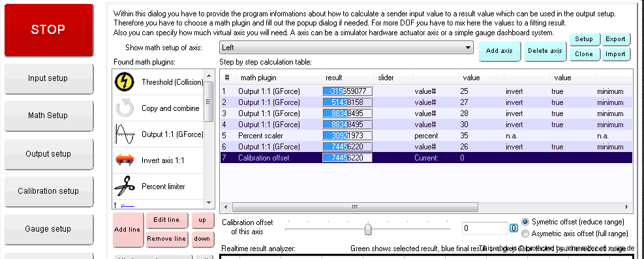Viewport: 644px width, 259px height.
Task: Click the red STOP button
Action: pyautogui.click(x=48, y=29)
